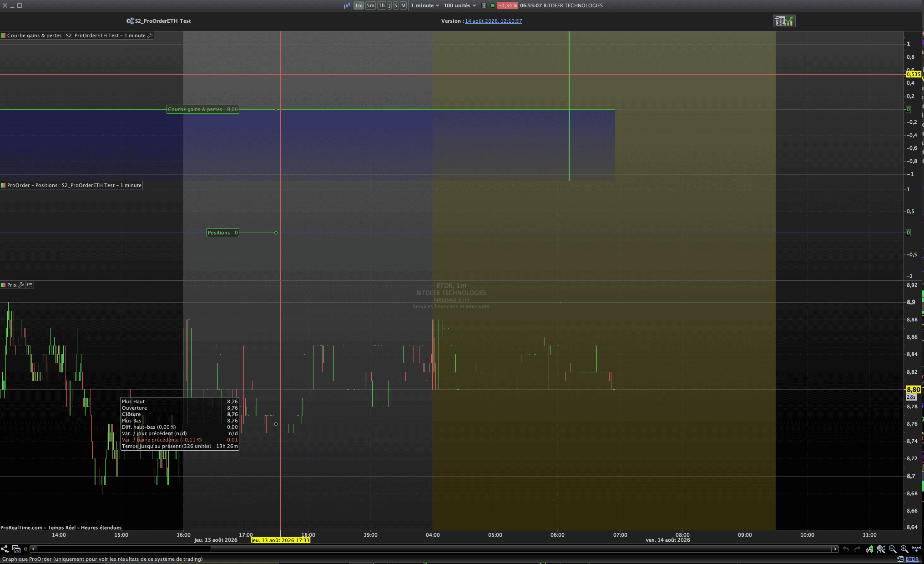This screenshot has height=564, width=924.
Task: Select the J daily timeframe
Action: (389, 5)
